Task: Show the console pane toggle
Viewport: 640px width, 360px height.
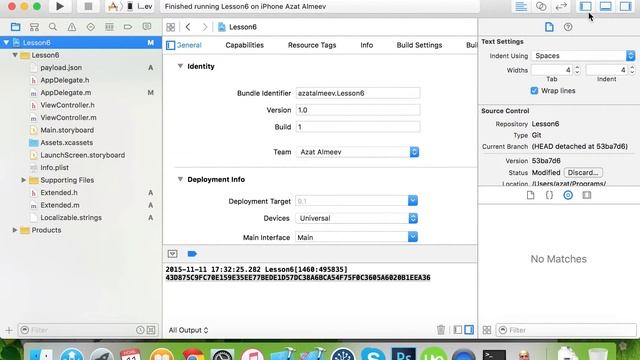Action: tap(469, 329)
